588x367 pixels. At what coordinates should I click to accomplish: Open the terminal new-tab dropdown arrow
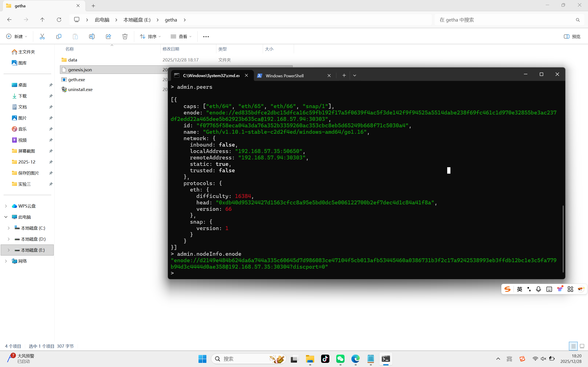coord(354,75)
